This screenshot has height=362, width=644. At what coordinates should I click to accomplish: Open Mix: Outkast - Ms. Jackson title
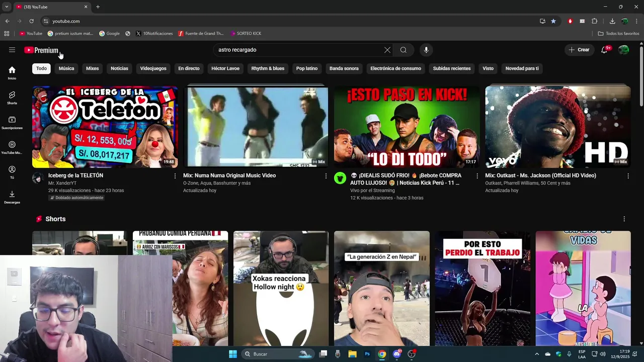coord(541,175)
